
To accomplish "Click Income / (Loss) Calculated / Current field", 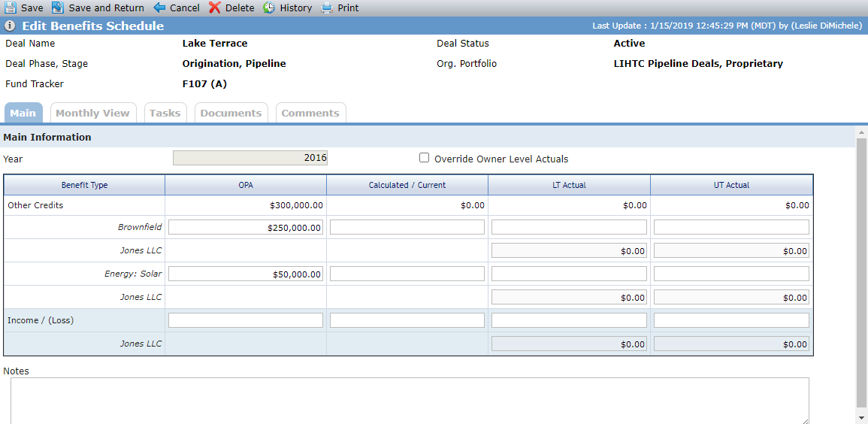I will pyautogui.click(x=407, y=320).
